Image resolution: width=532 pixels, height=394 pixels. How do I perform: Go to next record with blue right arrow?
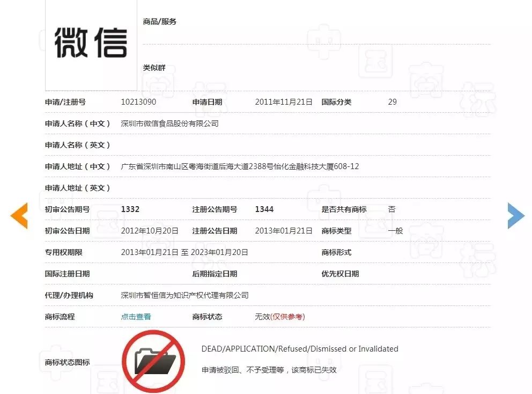tap(516, 216)
